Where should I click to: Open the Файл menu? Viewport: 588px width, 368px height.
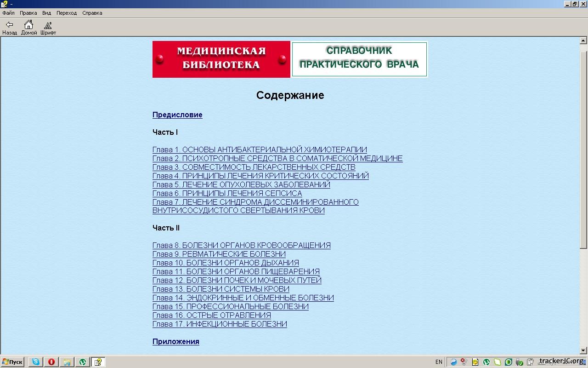click(x=8, y=13)
